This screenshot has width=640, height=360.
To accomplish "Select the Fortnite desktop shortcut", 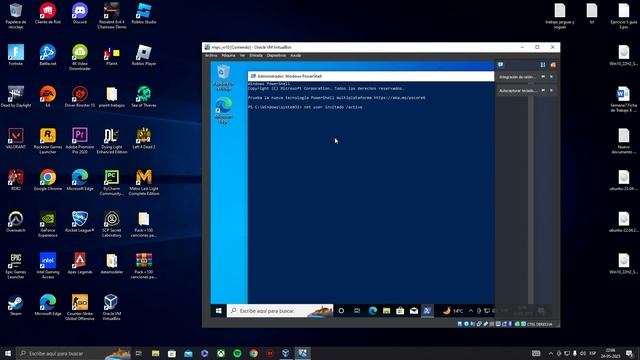I will point(16,55).
